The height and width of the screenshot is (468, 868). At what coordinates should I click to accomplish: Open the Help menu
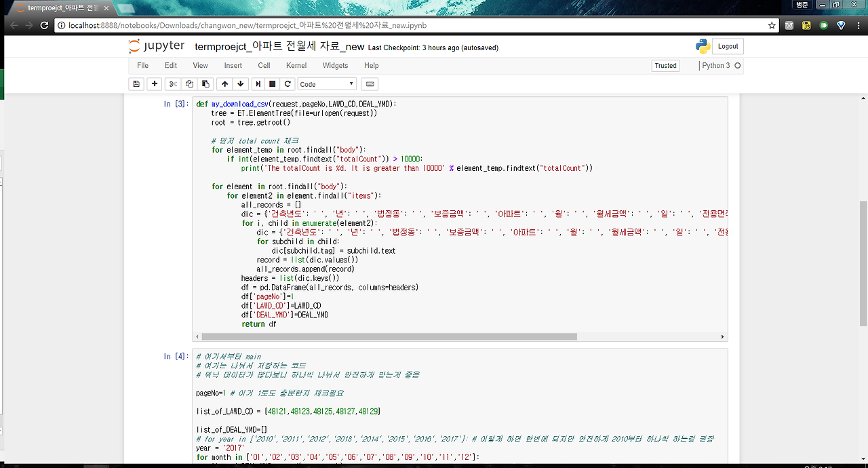372,66
